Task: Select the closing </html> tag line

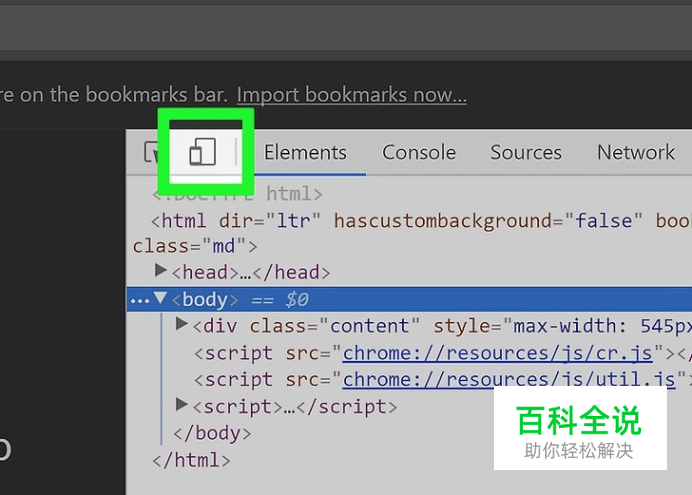Action: 191,460
